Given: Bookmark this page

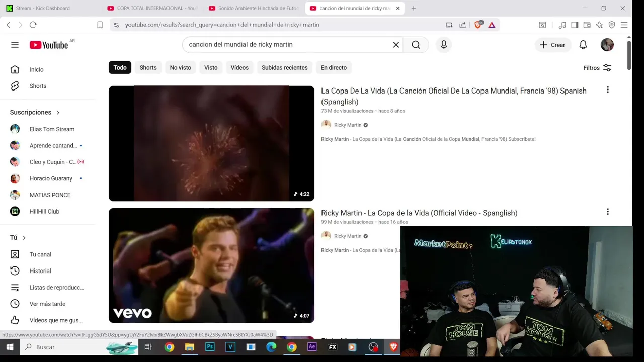Looking at the screenshot, I should coord(100,25).
